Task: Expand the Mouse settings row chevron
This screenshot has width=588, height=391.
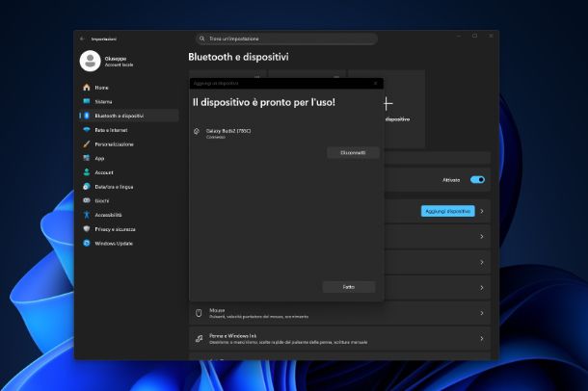Action: click(x=482, y=313)
